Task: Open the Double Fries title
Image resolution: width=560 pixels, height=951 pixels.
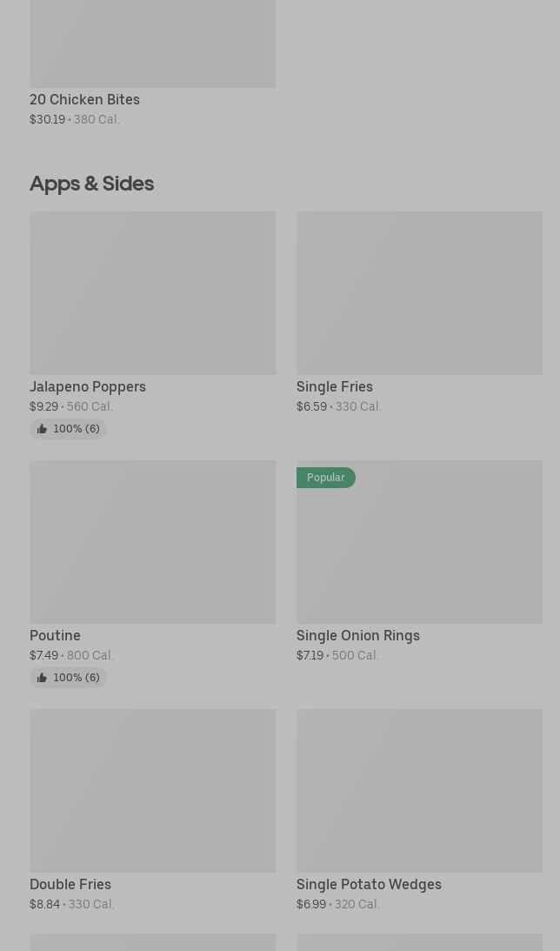Action: tap(70, 884)
